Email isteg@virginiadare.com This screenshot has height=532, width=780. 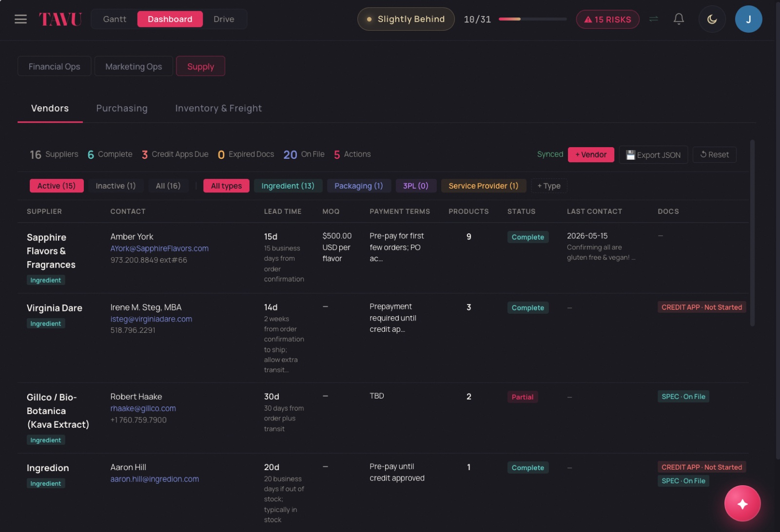point(151,319)
